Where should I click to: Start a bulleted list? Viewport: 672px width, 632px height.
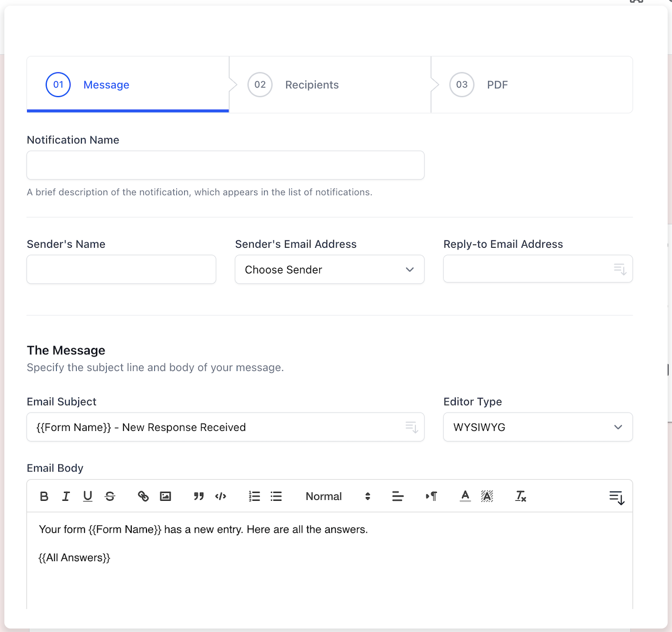pos(276,496)
